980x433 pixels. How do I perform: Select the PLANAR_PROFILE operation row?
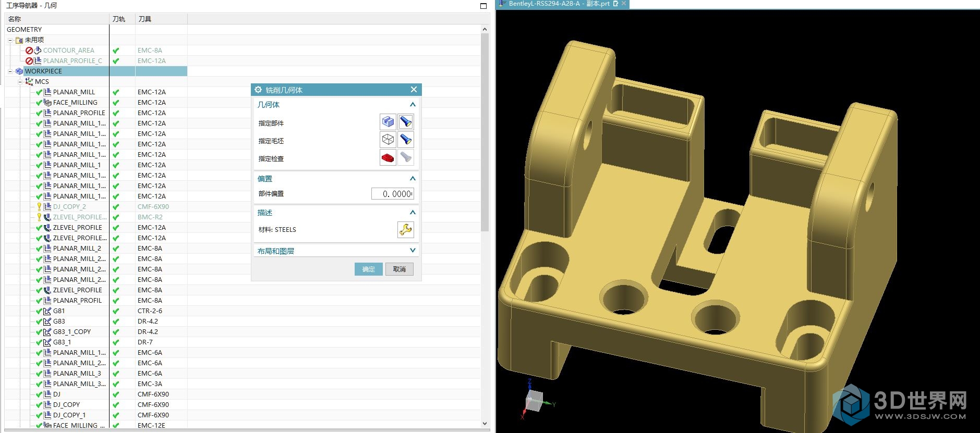[x=243, y=113]
